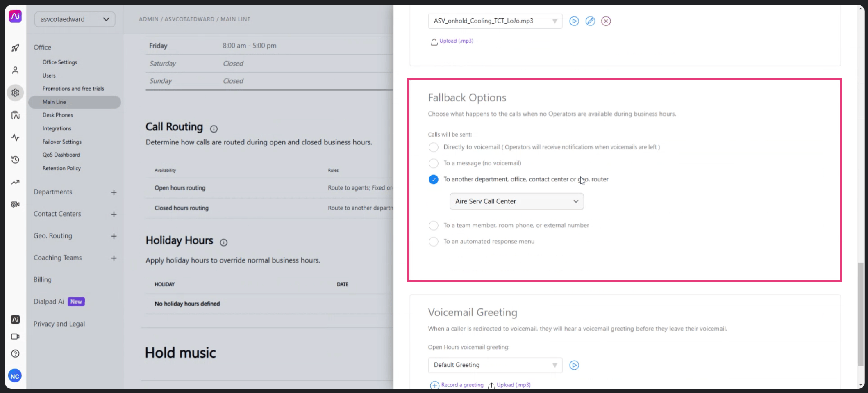The image size is (868, 393).
Task: Add a new Contact Center with plus icon
Action: pos(114,214)
